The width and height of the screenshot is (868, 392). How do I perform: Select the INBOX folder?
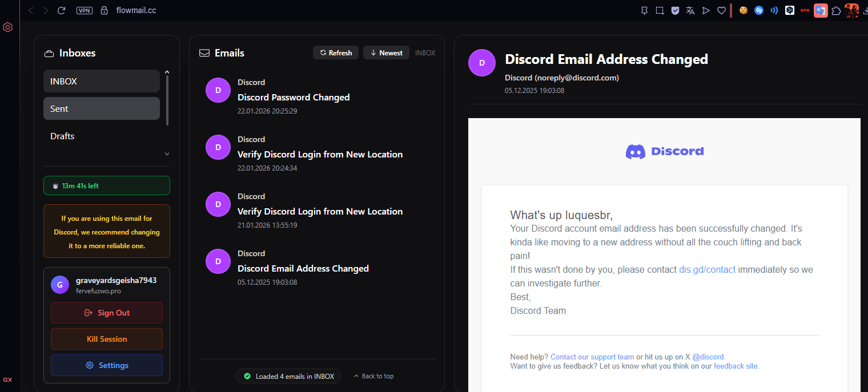pos(102,81)
